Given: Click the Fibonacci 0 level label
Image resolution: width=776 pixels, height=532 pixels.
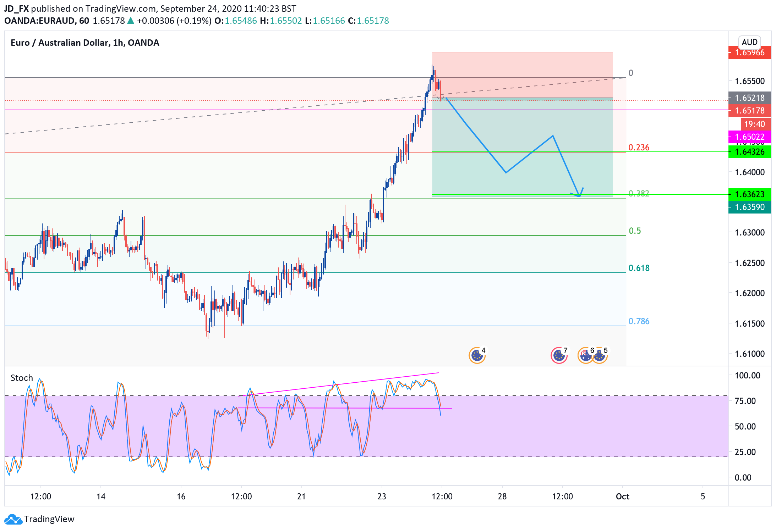Looking at the screenshot, I should point(631,73).
